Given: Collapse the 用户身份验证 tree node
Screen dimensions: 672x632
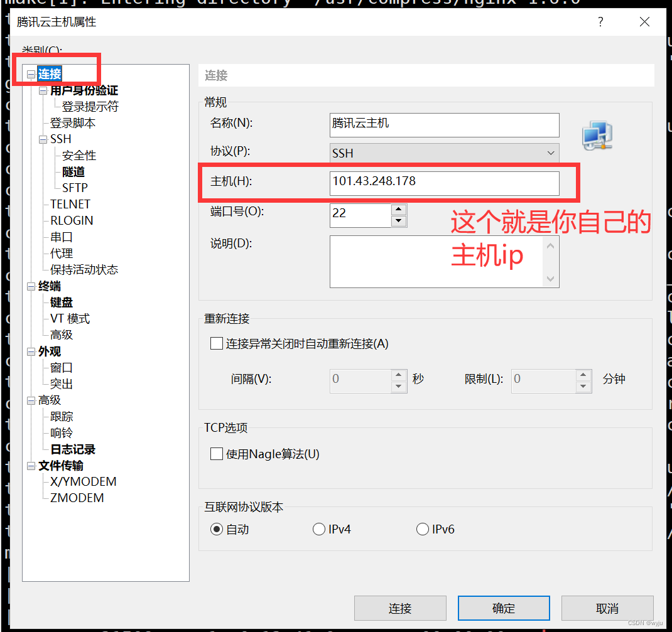Looking at the screenshot, I should 43,91.
